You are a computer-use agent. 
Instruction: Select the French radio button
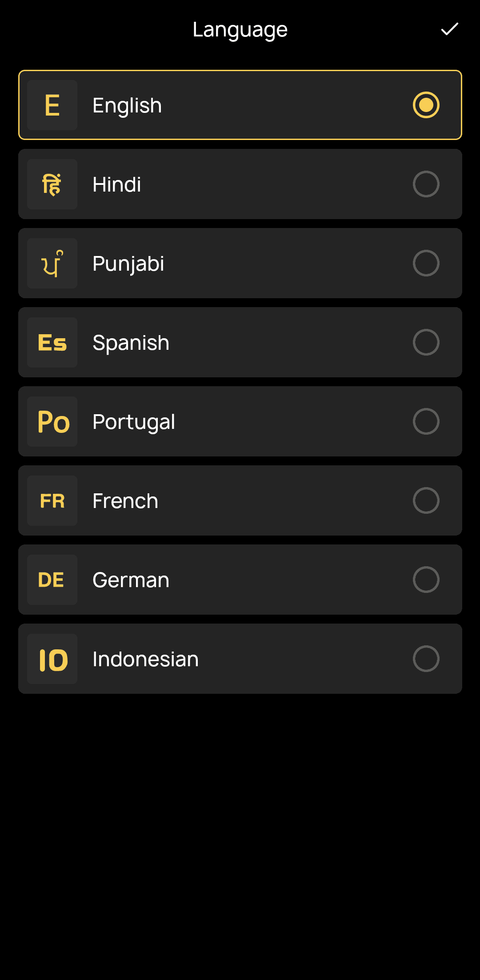click(x=426, y=500)
